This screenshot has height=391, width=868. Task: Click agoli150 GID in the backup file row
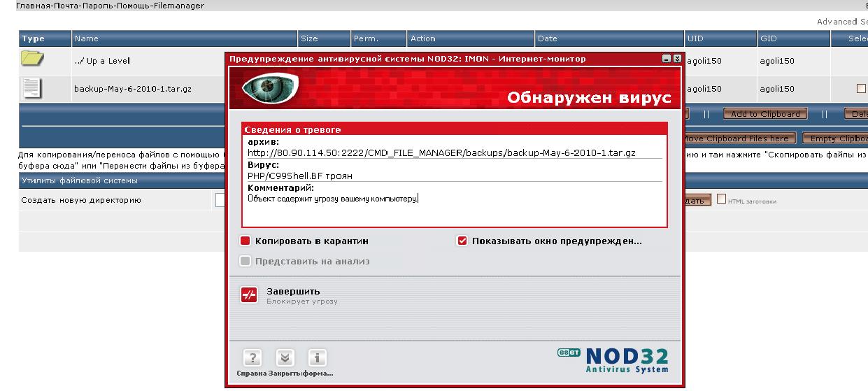(x=777, y=89)
